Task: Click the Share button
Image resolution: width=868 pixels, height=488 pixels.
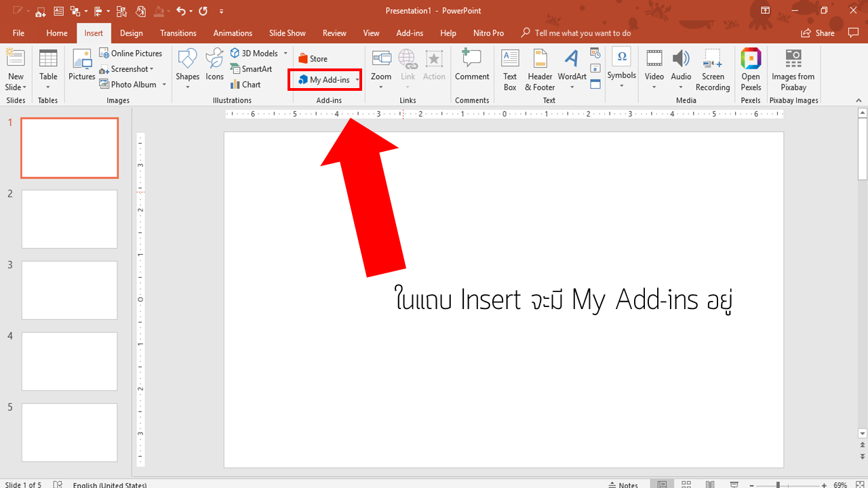Action: pos(818,33)
